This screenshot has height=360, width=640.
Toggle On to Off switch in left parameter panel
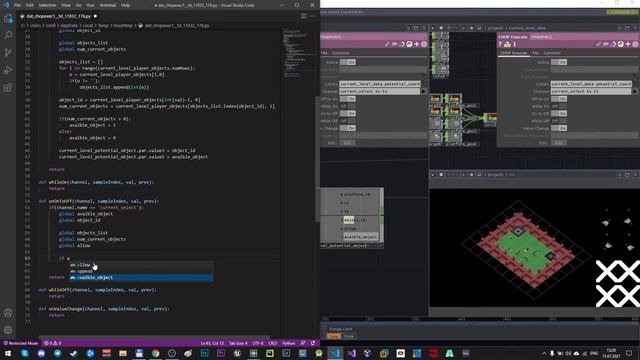[x=347, y=113]
